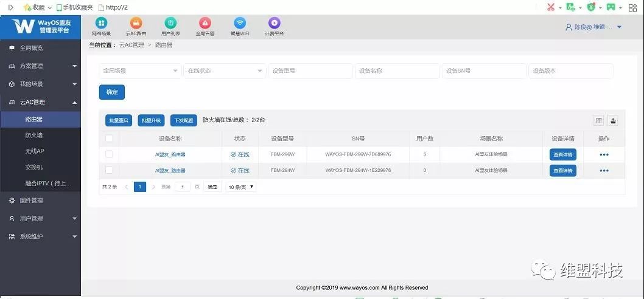The image size is (644, 299).
Task: Go to the previous page arrow
Action: pyautogui.click(x=127, y=187)
